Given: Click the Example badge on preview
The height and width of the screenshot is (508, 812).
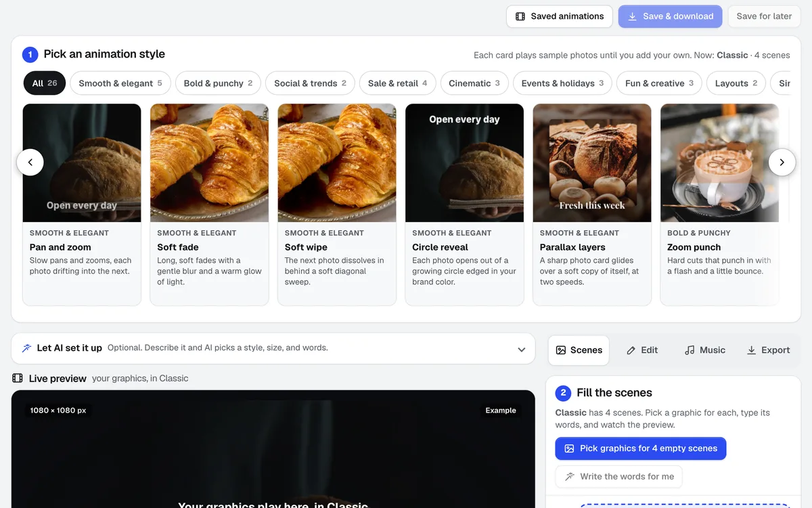Looking at the screenshot, I should coord(501,410).
